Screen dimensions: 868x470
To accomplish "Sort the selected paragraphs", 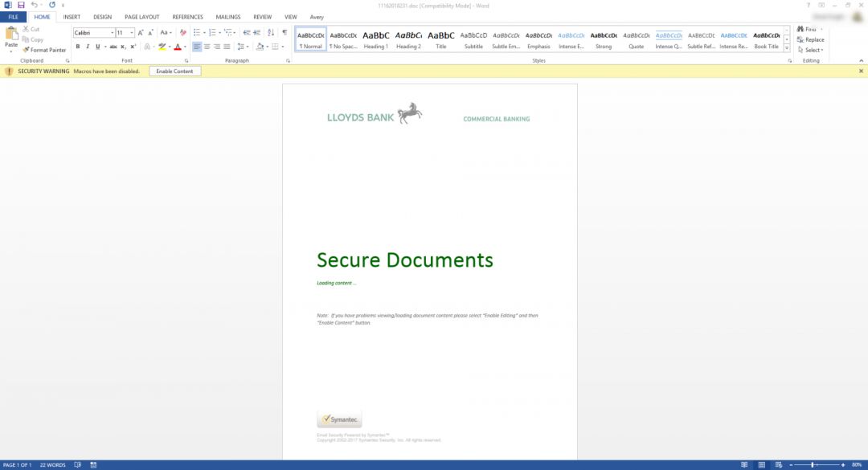I will point(271,33).
